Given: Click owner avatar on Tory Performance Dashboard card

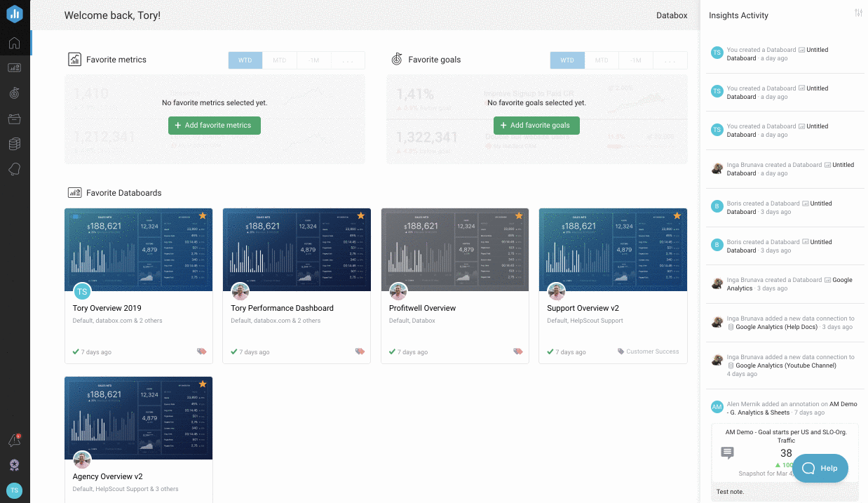Looking at the screenshot, I should 240,291.
